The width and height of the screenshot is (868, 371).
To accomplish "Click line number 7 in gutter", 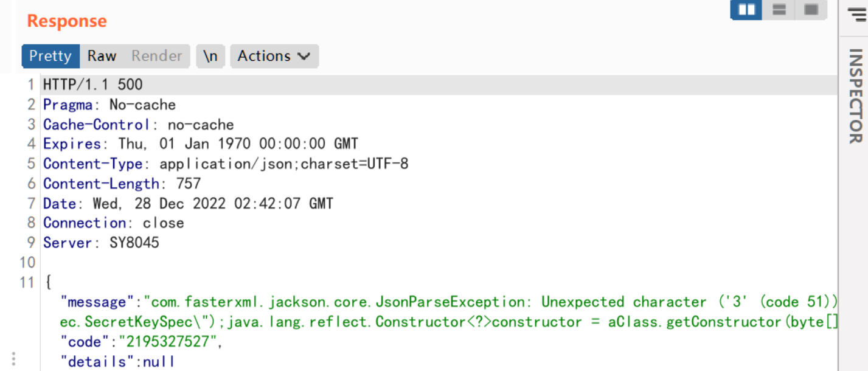I will tap(32, 203).
